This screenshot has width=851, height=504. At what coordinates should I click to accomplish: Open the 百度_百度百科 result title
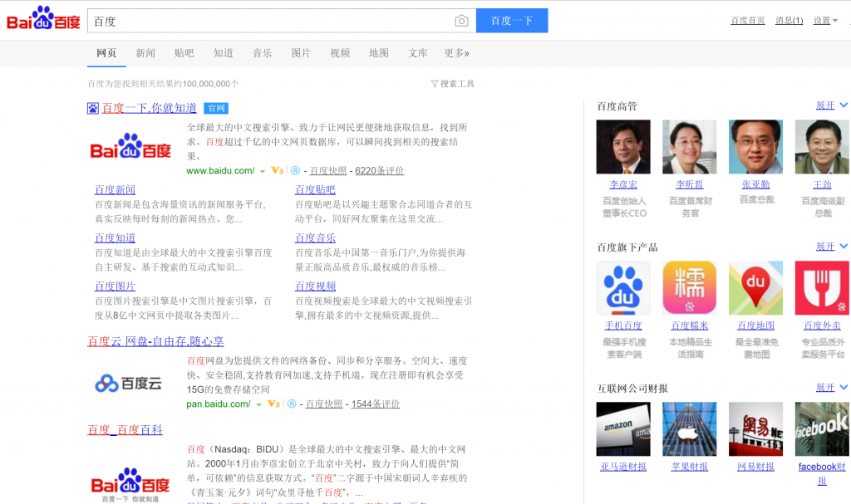[125, 429]
